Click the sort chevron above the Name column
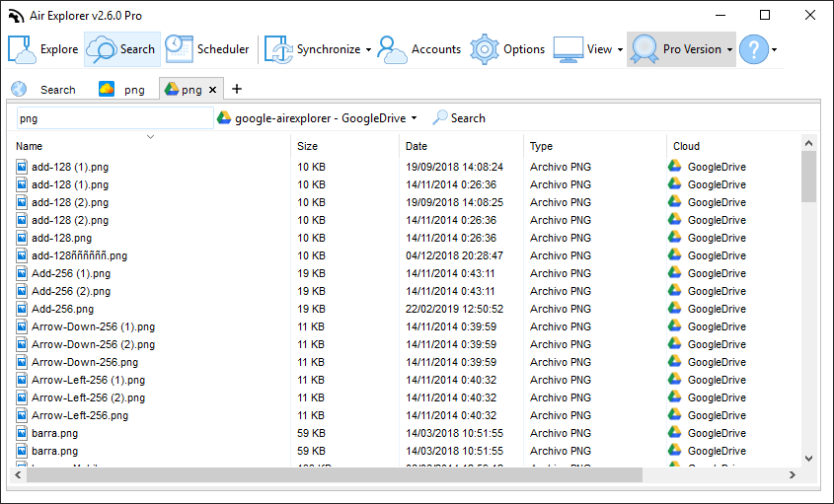The height and width of the screenshot is (504, 834). pos(151,137)
